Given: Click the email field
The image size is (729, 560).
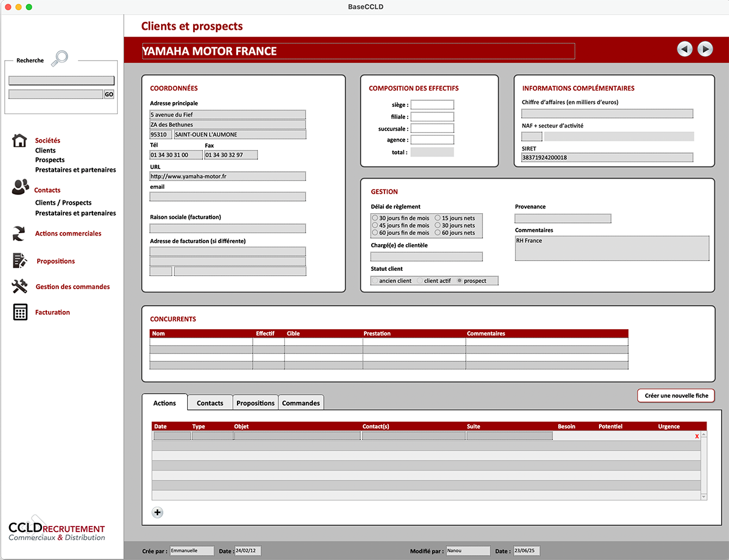Looking at the screenshot, I should 228,196.
